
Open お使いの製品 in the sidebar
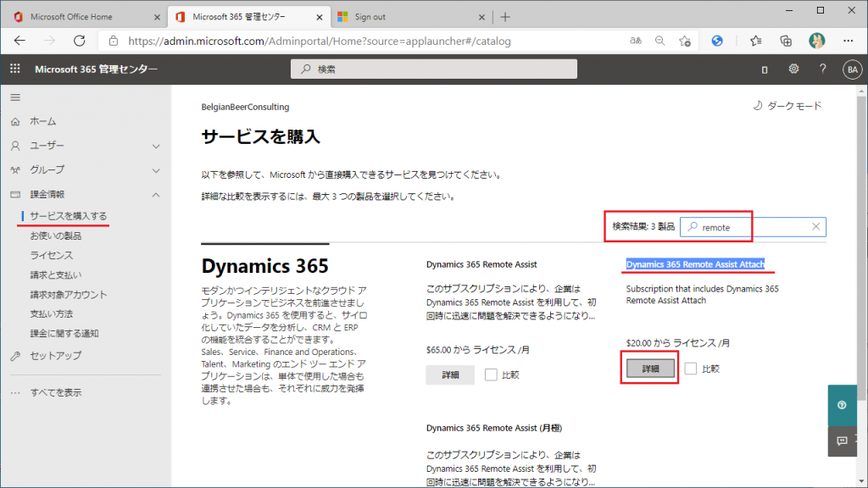(55, 236)
